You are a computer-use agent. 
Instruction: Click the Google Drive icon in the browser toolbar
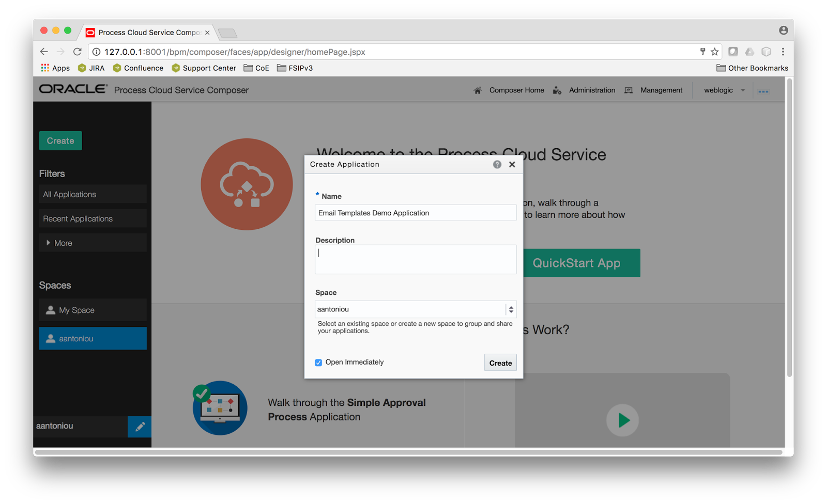click(x=749, y=52)
